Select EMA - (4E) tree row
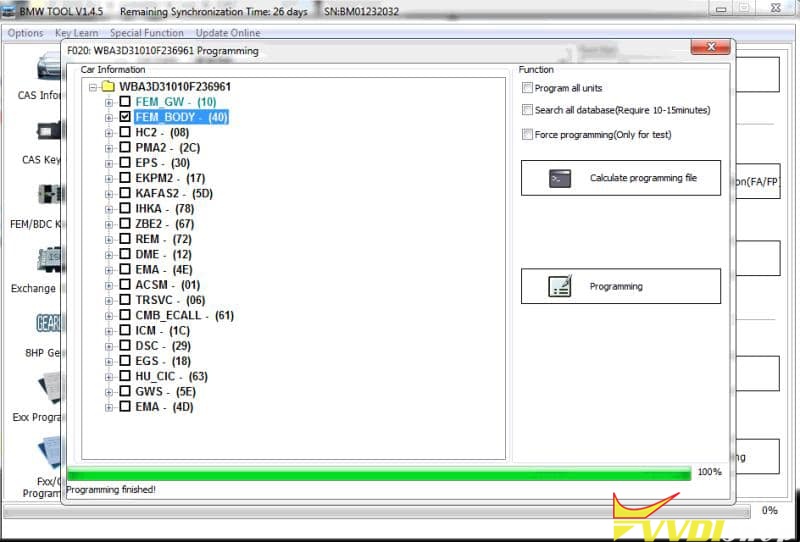Viewport: 800px width, 542px height. pyautogui.click(x=164, y=269)
